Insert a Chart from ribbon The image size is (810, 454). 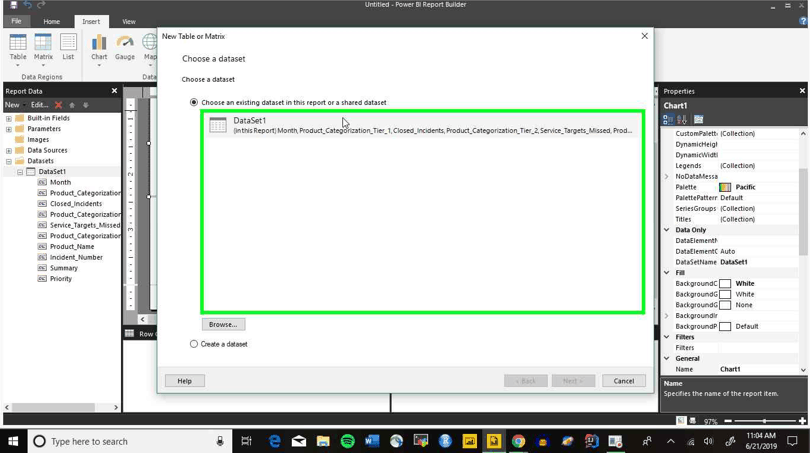pyautogui.click(x=99, y=49)
